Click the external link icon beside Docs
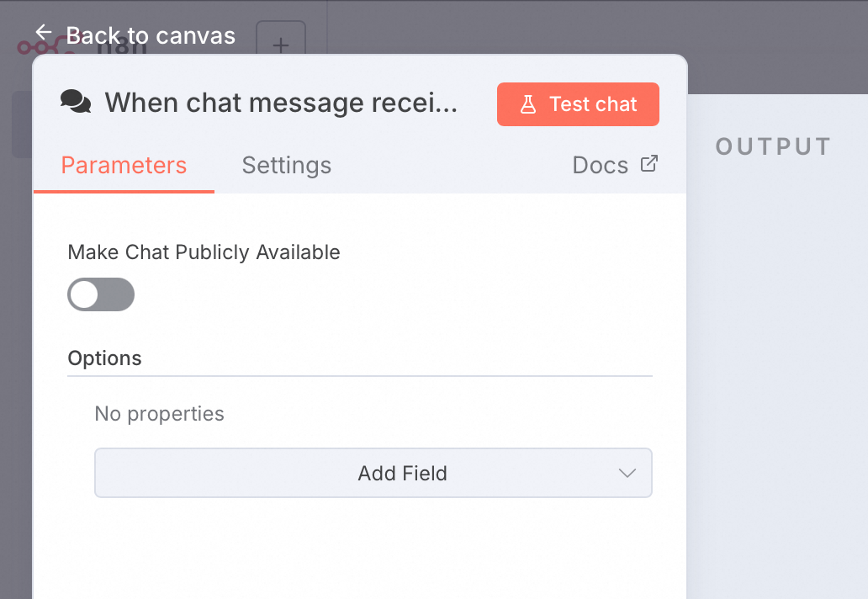 tap(648, 163)
